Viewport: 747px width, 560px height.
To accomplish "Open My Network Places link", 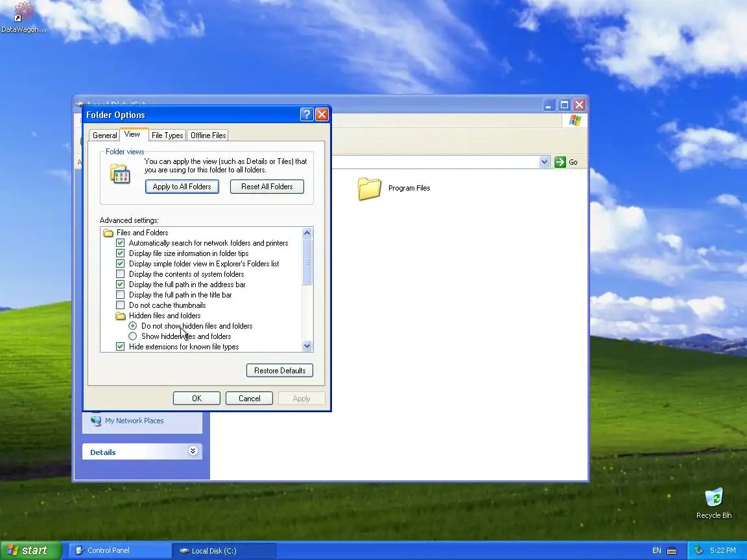I will 134,421.
